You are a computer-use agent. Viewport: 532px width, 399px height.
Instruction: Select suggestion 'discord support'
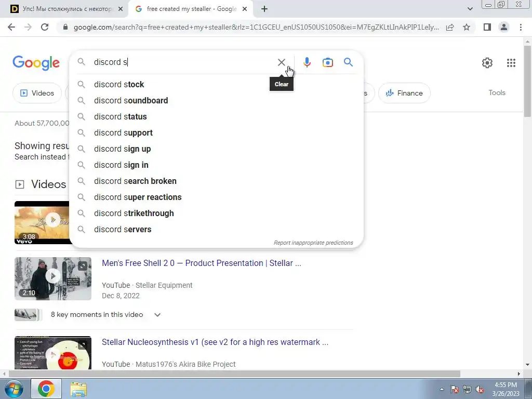[216, 132]
